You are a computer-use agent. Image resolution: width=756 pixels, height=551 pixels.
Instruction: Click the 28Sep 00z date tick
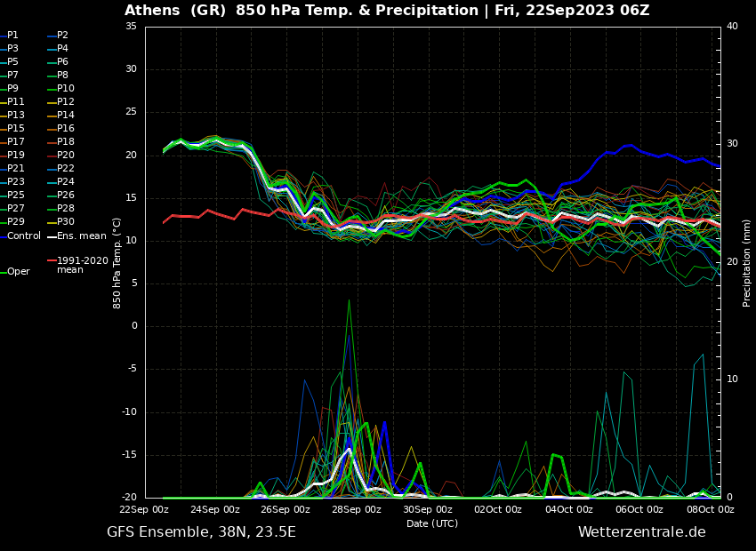click(x=357, y=510)
